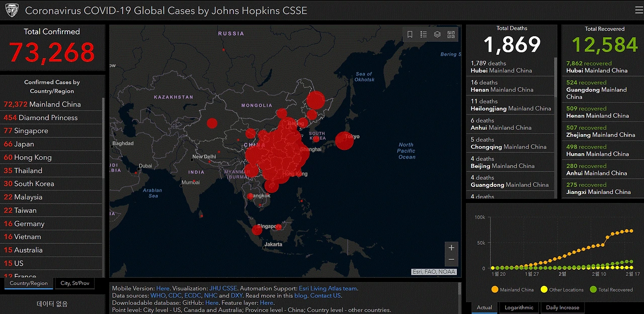Select the 6 deaths Anhui row
The image size is (644, 314).
[x=510, y=124]
